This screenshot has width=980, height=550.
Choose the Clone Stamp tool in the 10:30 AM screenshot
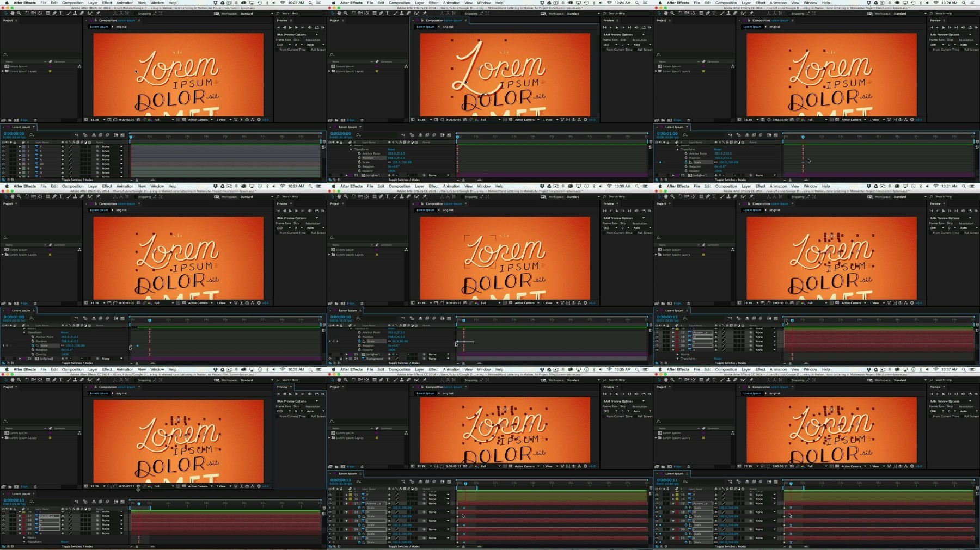[402, 196]
